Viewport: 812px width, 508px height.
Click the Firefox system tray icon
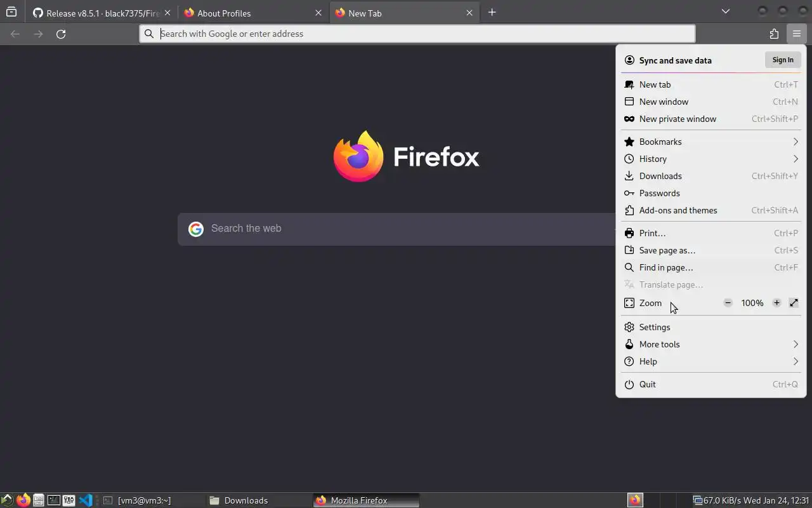[x=635, y=500]
